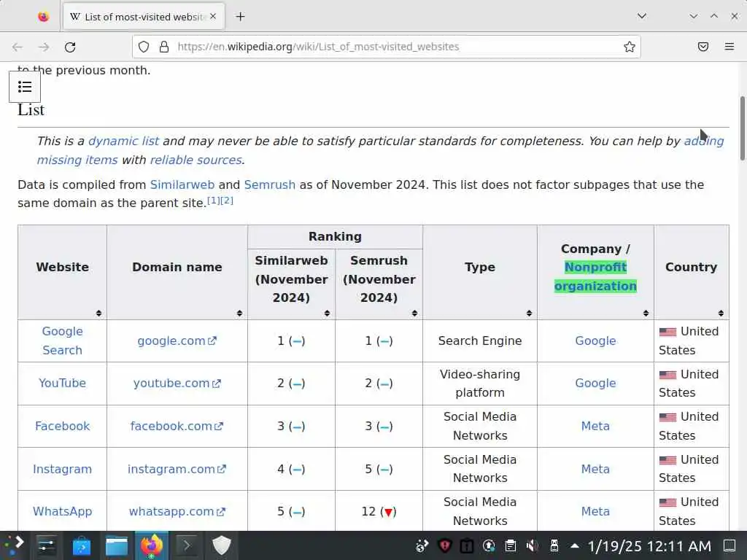This screenshot has width=747, height=560.
Task: Close the List of most-visited websites tab
Action: [213, 17]
